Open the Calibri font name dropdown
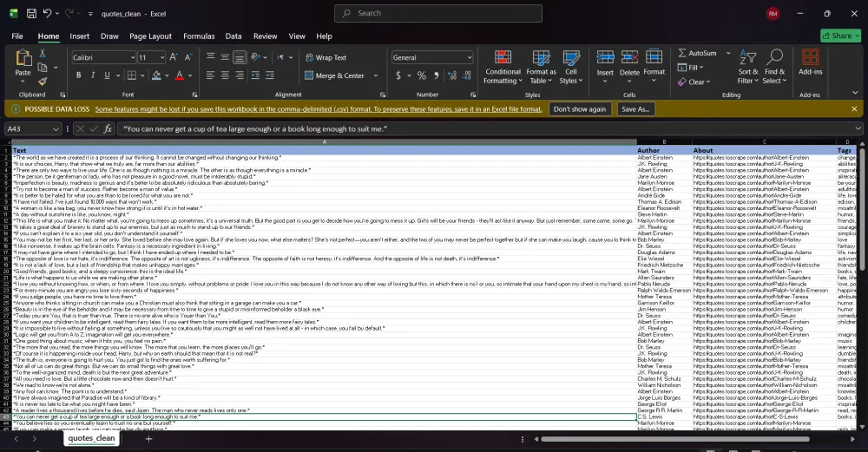 pos(132,57)
